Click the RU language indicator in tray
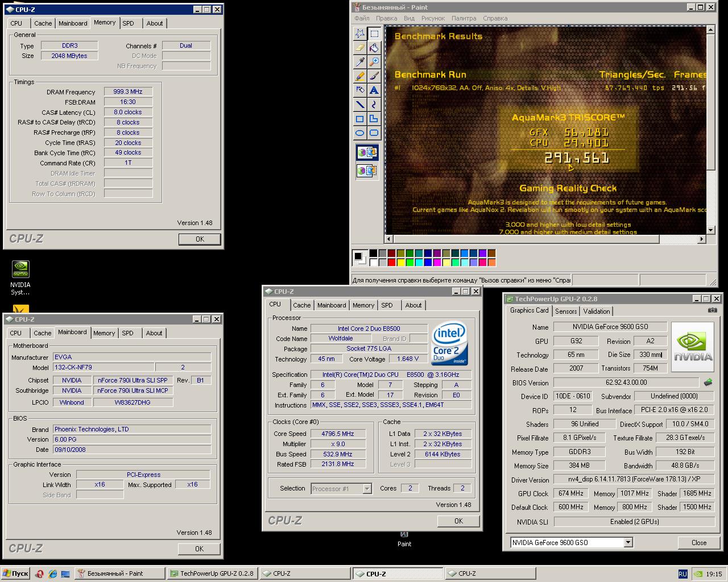The height and width of the screenshot is (582, 728). tap(682, 574)
